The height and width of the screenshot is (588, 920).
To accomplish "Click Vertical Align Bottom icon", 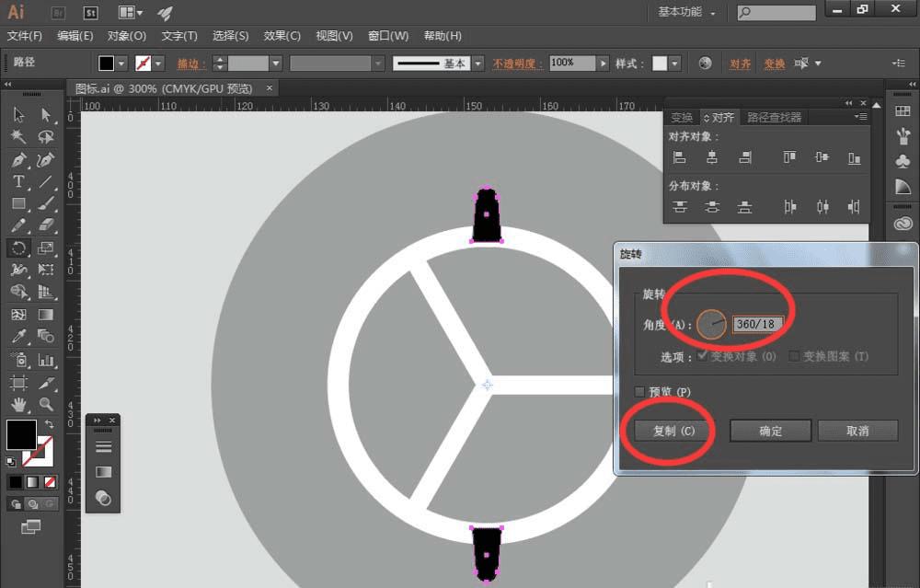I will coord(855,157).
